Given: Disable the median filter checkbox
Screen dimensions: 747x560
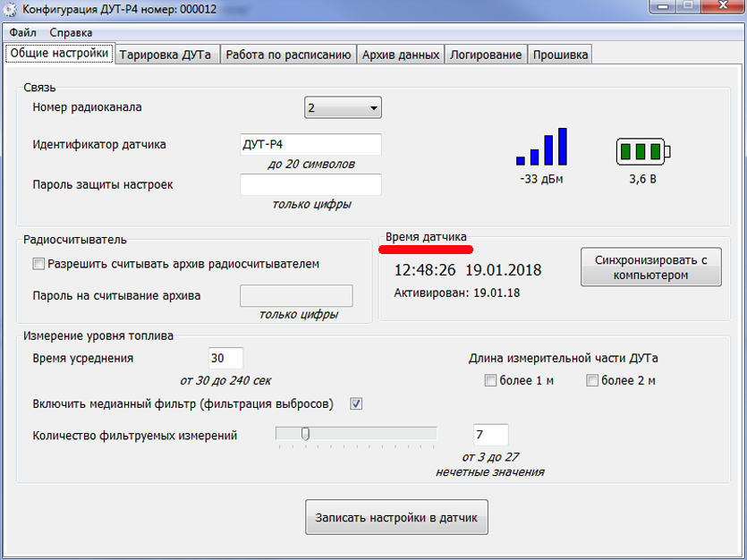Looking at the screenshot, I should pyautogui.click(x=356, y=403).
